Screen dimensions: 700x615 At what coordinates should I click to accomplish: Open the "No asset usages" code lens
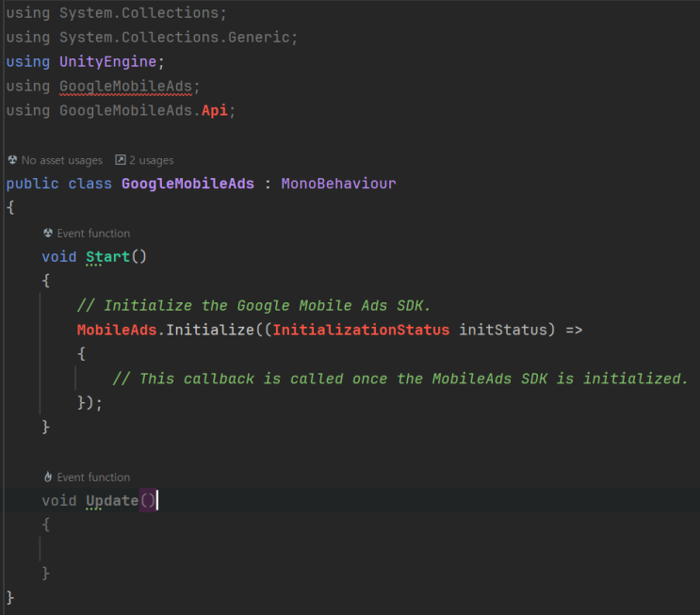61,160
